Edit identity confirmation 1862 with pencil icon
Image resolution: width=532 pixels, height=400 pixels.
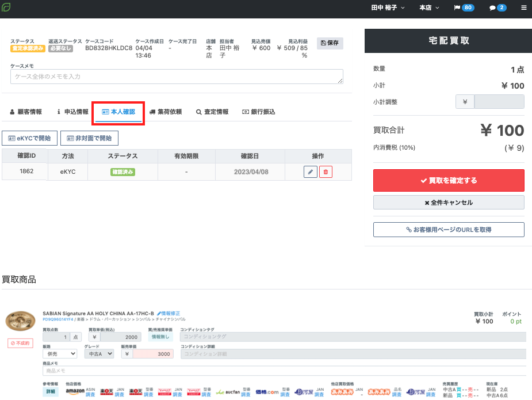pyautogui.click(x=310, y=172)
